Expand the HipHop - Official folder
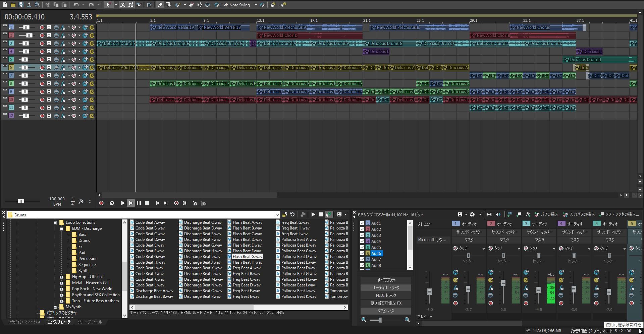 click(x=61, y=277)
